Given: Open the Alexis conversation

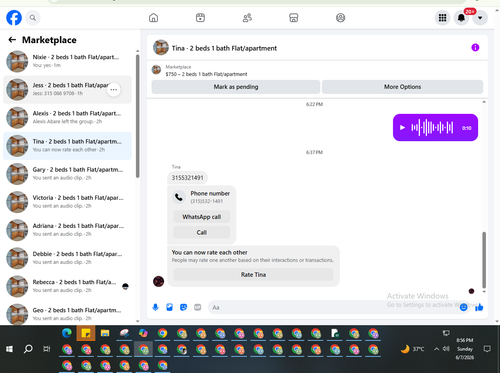Looking at the screenshot, I should coord(67,118).
